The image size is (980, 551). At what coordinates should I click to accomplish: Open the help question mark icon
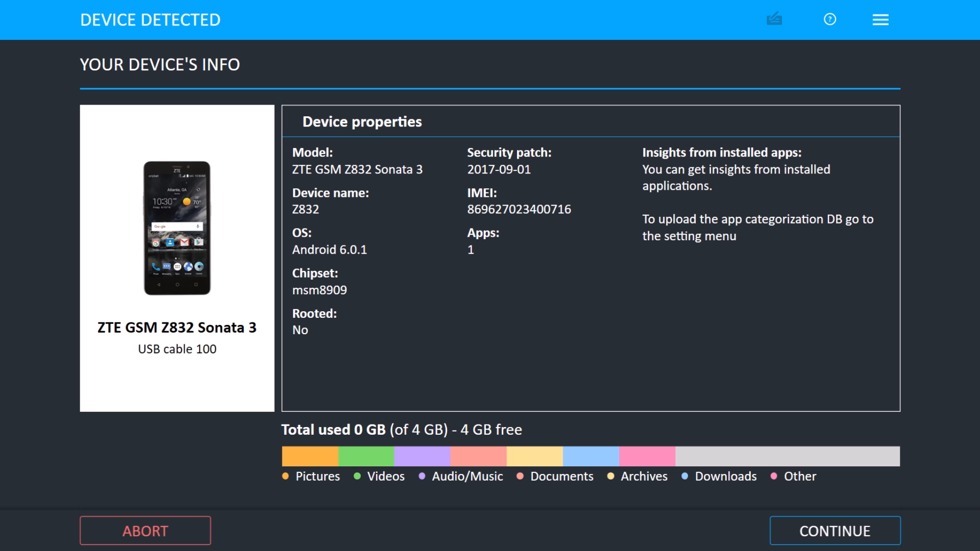pos(830,19)
